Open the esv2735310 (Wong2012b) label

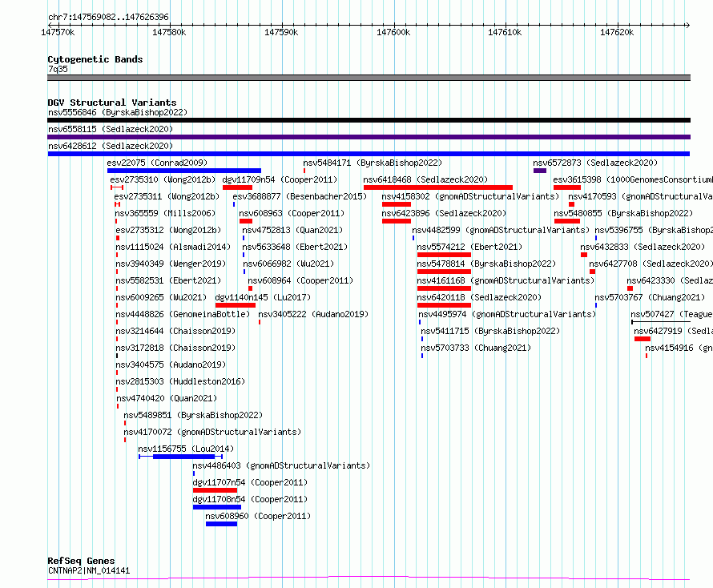[163, 179]
